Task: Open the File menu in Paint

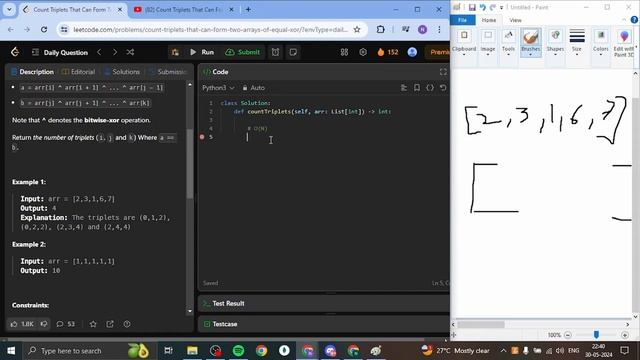Action: (x=462, y=20)
